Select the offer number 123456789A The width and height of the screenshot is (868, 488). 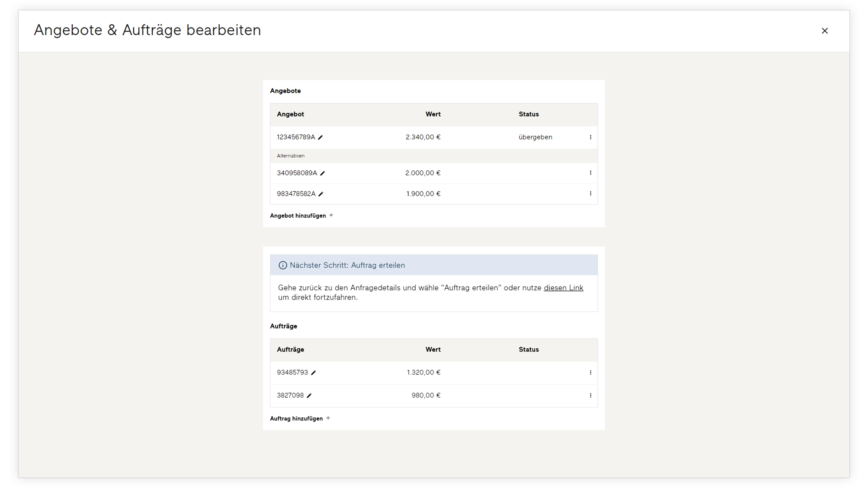click(x=296, y=137)
